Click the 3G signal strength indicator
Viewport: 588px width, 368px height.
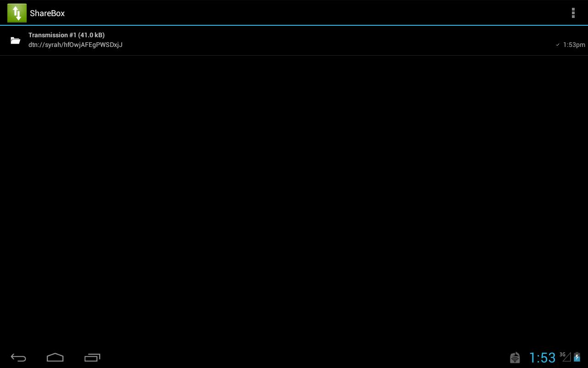tap(565, 356)
